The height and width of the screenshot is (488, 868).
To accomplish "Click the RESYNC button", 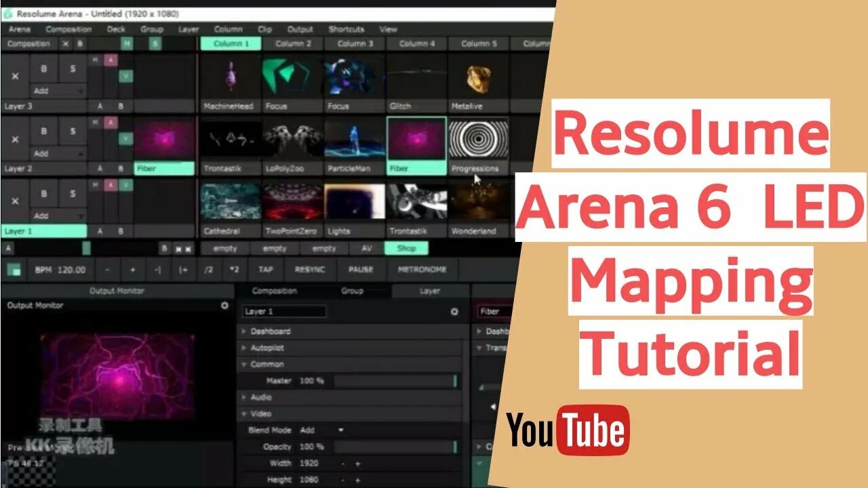I will point(310,270).
